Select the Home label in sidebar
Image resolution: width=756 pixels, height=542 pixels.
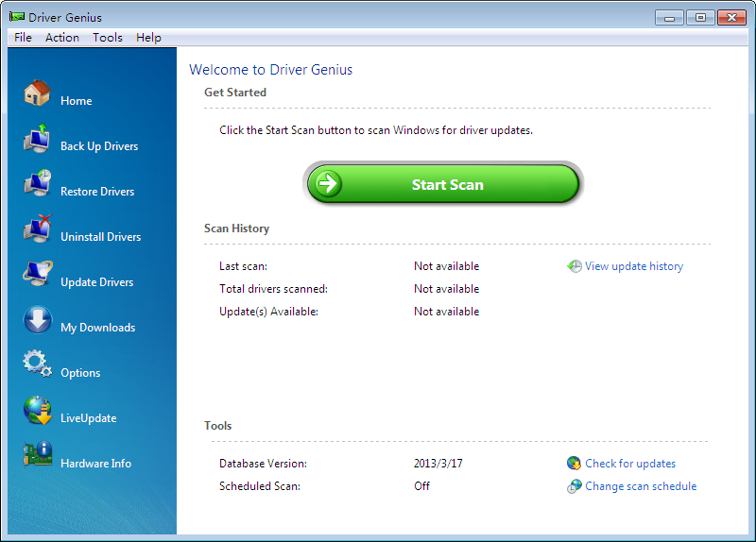(77, 101)
